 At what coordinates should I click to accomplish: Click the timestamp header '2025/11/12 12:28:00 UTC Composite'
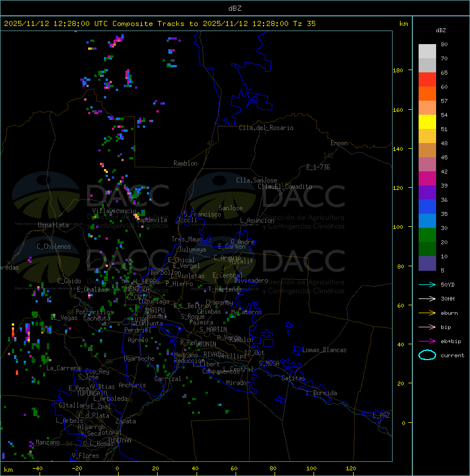(x=79, y=24)
